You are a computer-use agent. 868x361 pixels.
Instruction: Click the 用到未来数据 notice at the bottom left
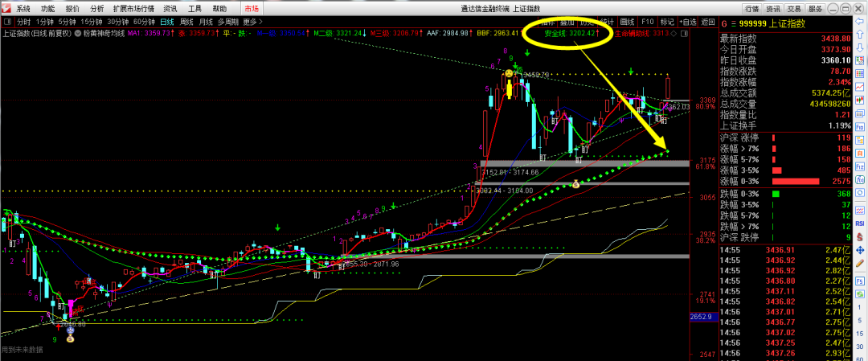[21, 350]
